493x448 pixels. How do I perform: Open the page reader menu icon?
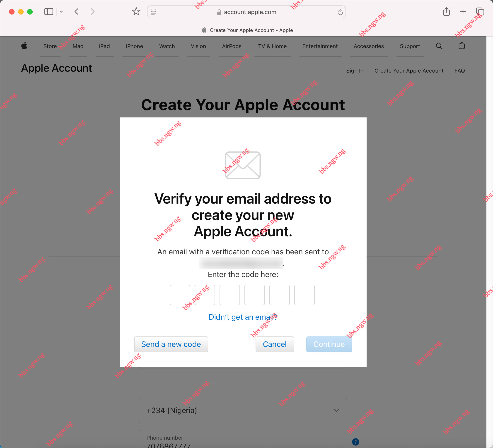click(154, 12)
